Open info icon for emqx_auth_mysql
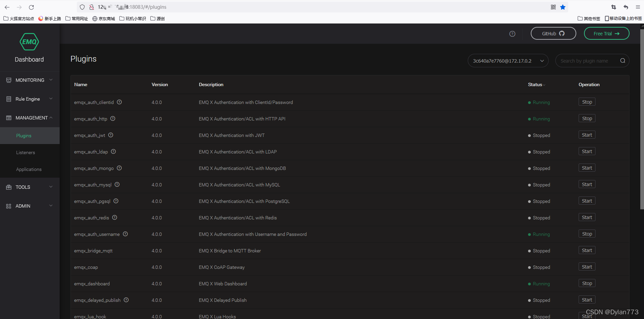644x319 pixels. pyautogui.click(x=117, y=184)
